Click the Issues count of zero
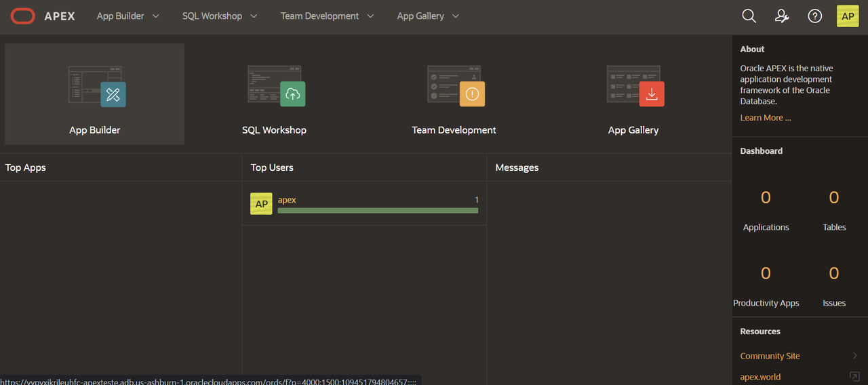The width and height of the screenshot is (868, 385). coord(834,274)
